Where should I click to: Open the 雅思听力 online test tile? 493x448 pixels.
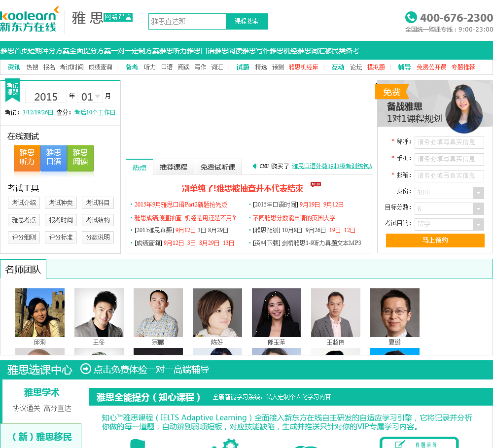tap(27, 158)
